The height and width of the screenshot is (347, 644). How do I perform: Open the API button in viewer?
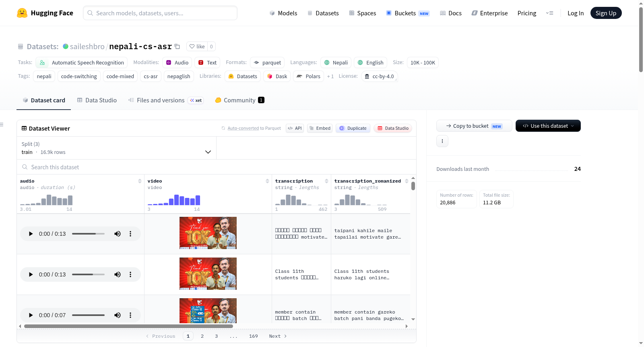[x=295, y=128]
